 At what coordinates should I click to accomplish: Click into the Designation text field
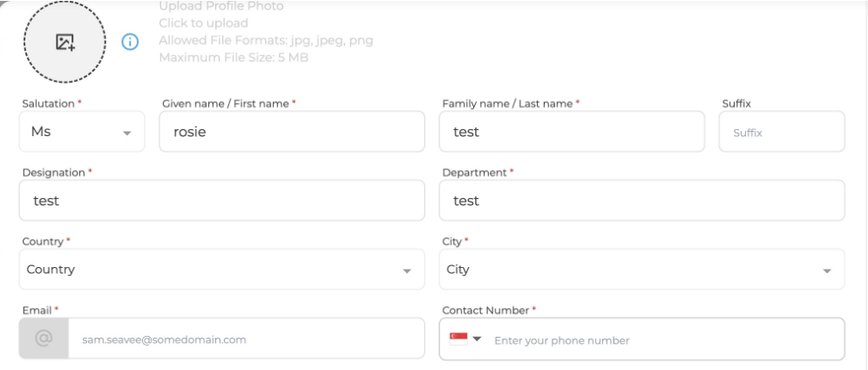tap(222, 201)
